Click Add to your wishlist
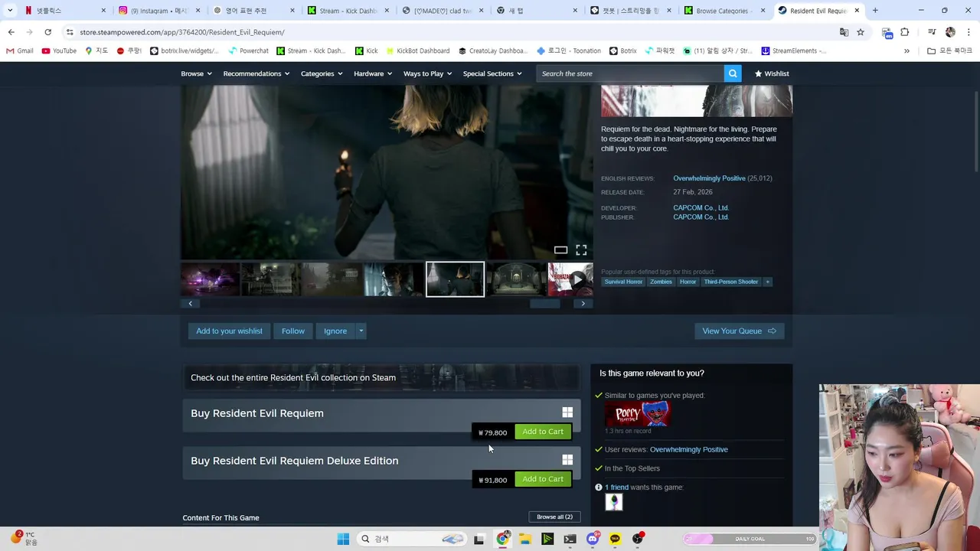980x551 pixels. 229,331
